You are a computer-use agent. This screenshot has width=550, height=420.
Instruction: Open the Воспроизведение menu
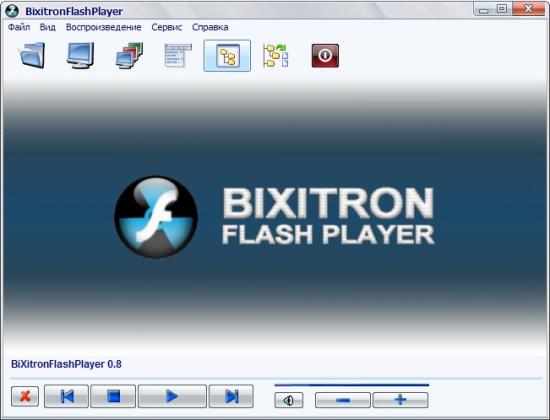click(x=103, y=27)
